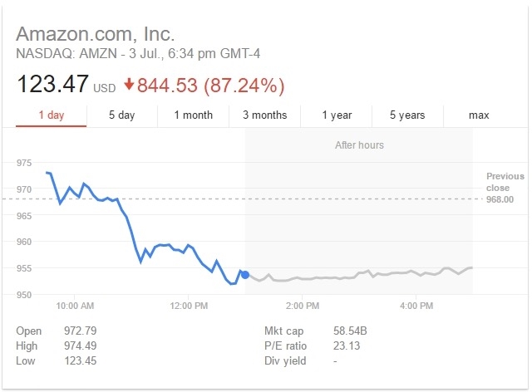Click the 844.53 (87.24%) price change
The height and width of the screenshot is (392, 532).
click(211, 85)
